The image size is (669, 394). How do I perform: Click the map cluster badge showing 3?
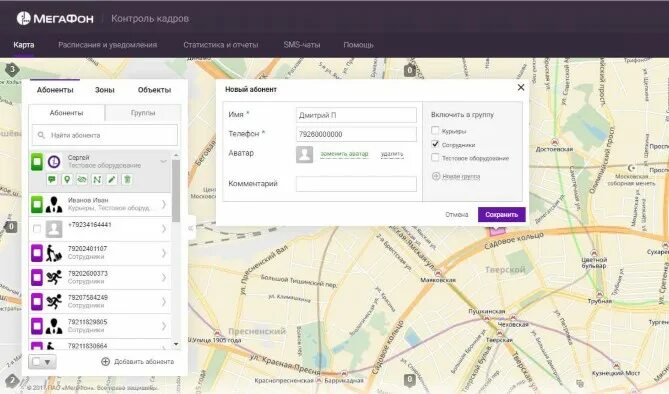click(12, 70)
